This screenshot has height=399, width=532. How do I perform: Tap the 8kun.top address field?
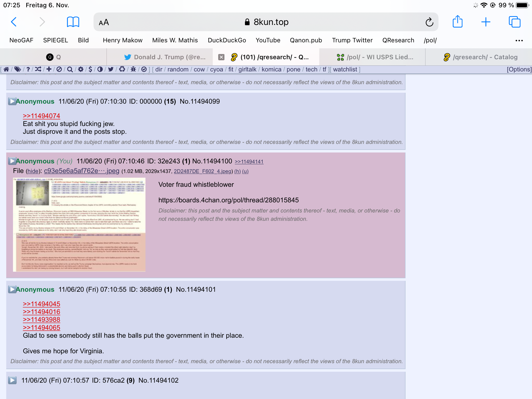pos(266,22)
